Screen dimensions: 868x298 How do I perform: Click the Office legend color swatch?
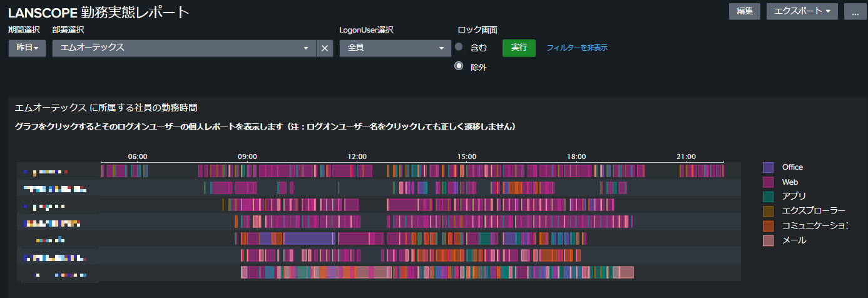click(x=768, y=167)
